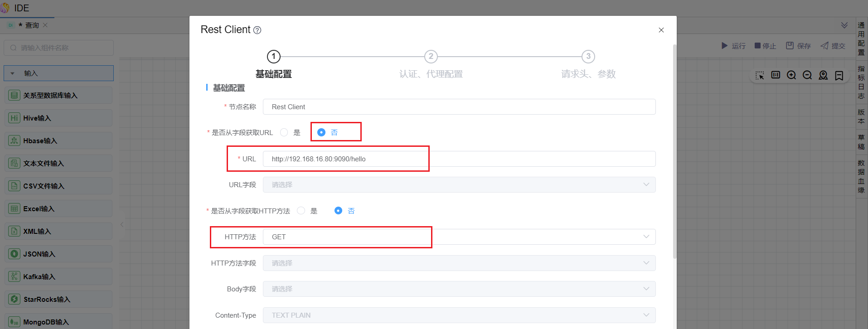The height and width of the screenshot is (329, 868).
Task: Select 是 for 是否从字段获取HTTP方法
Action: point(301,211)
